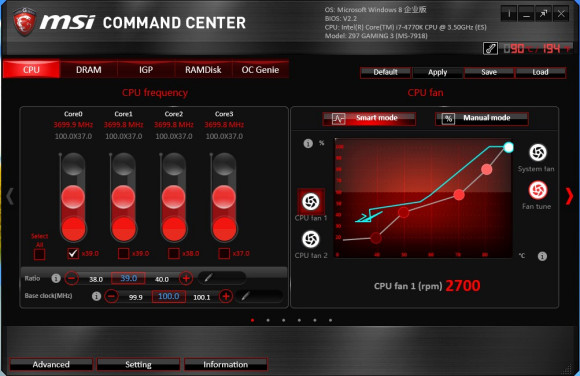Increase the base clock with plus

pyautogui.click(x=226, y=296)
